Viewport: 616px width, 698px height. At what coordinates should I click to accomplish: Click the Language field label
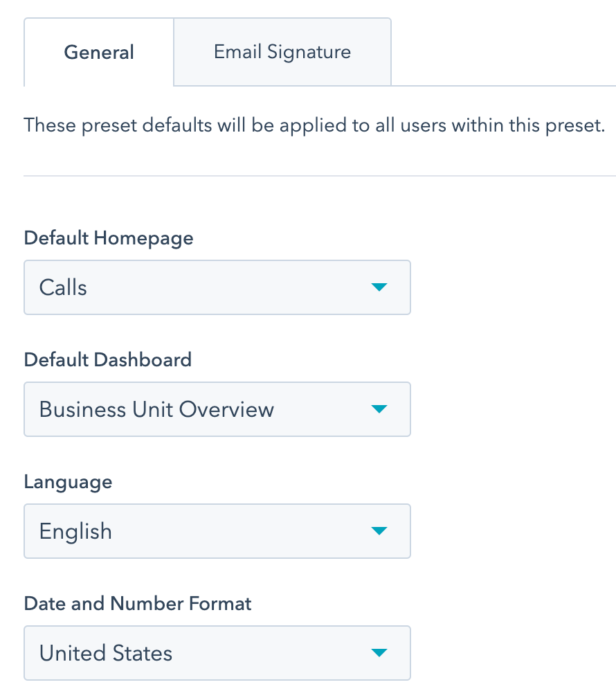[68, 481]
